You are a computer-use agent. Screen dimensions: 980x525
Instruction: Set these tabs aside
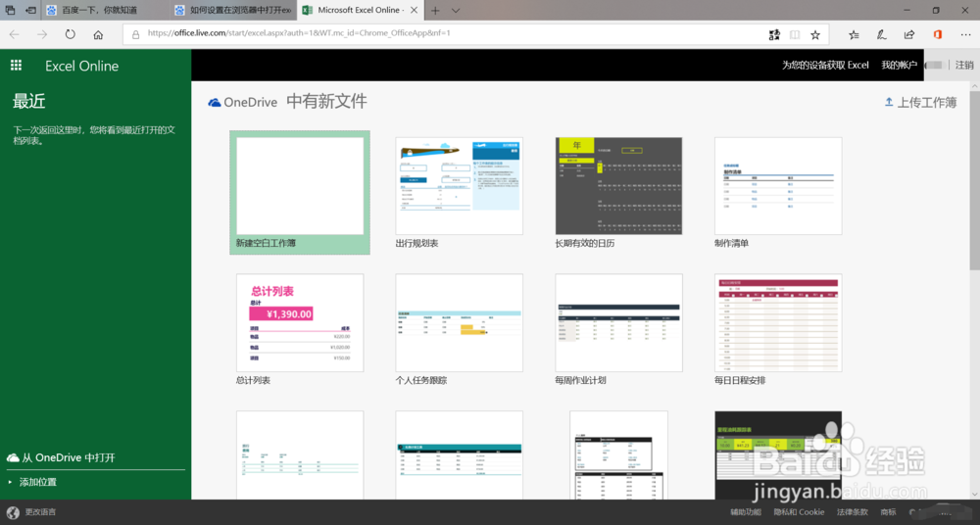pos(30,10)
